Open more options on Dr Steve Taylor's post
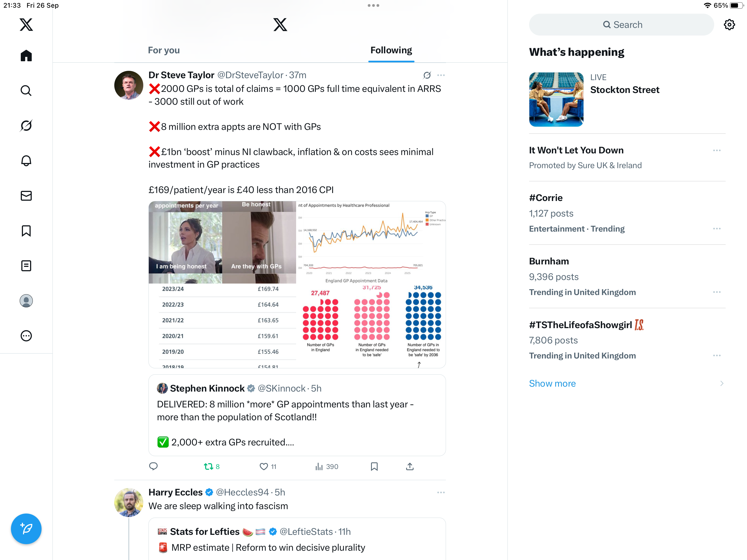747x560 pixels. click(441, 75)
